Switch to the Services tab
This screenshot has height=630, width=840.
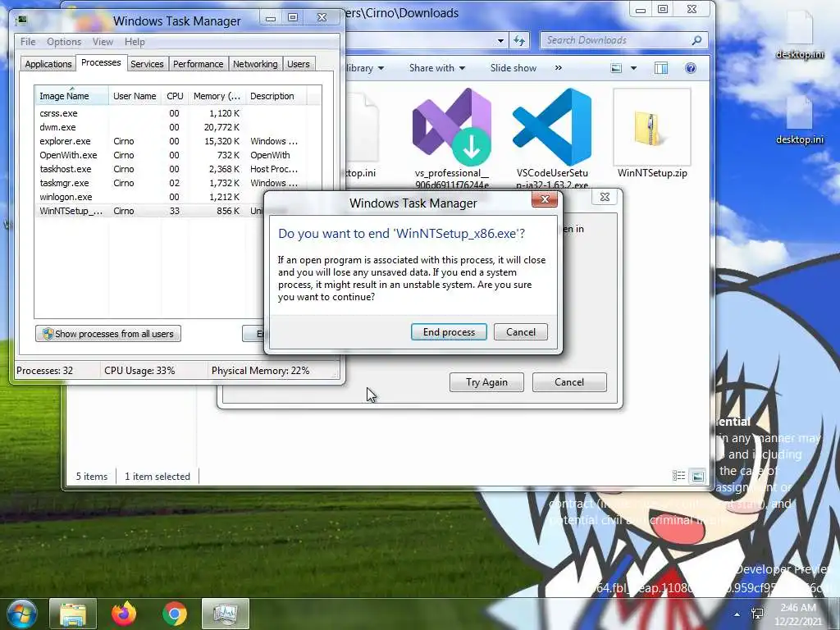147,64
